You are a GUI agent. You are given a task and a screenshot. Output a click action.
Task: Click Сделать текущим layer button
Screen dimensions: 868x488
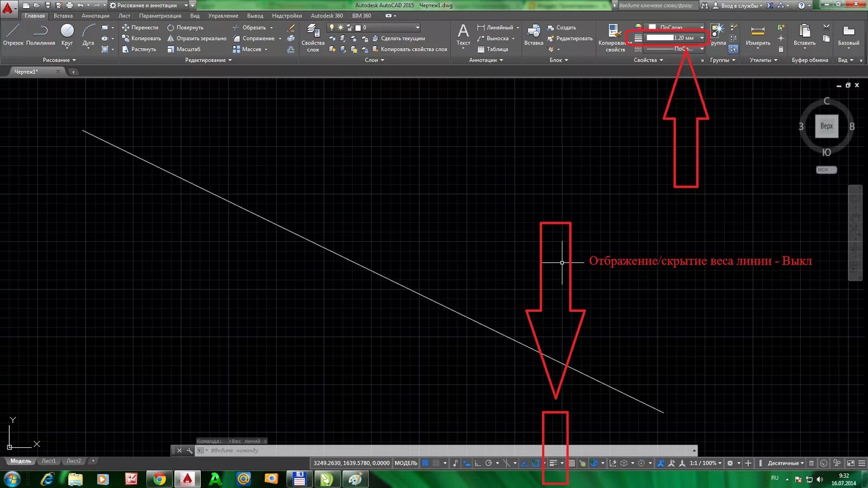point(398,38)
